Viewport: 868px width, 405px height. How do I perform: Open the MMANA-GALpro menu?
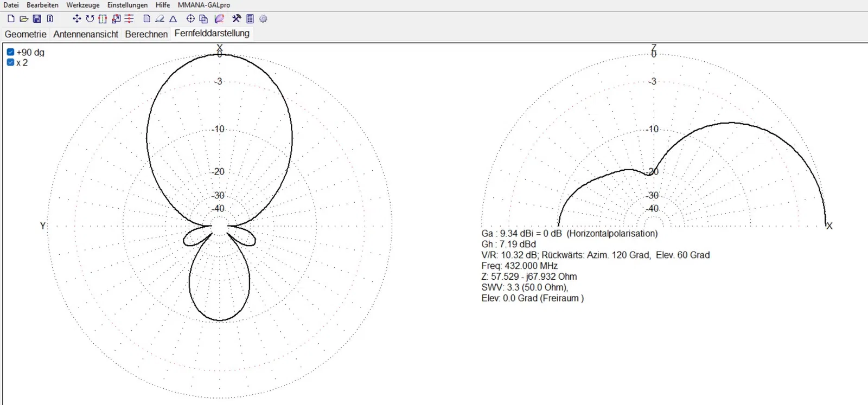[x=204, y=5]
